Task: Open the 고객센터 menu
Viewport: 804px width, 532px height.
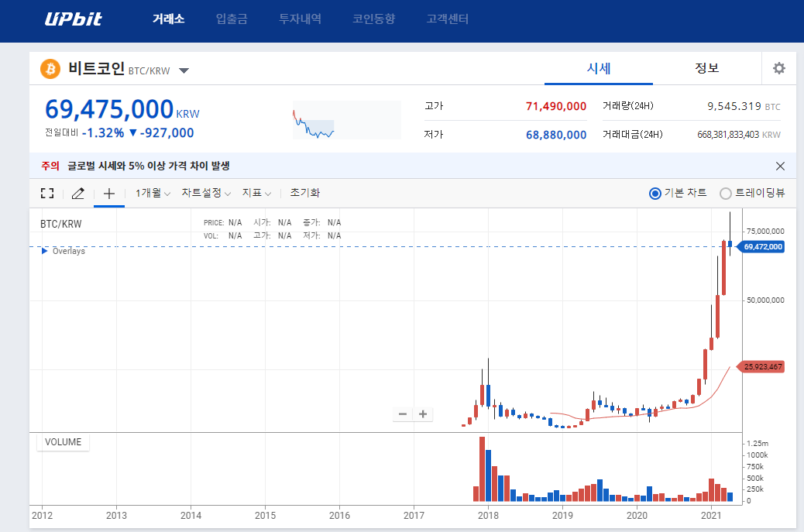Action: pyautogui.click(x=448, y=19)
